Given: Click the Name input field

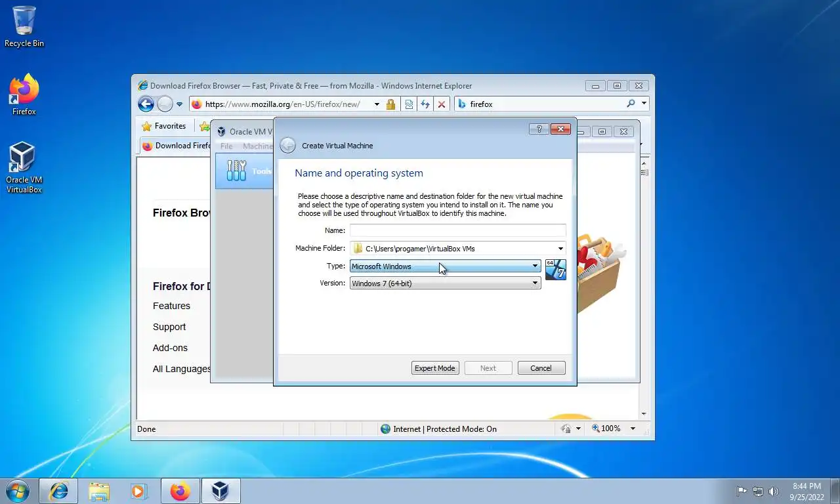Looking at the screenshot, I should tap(457, 230).
